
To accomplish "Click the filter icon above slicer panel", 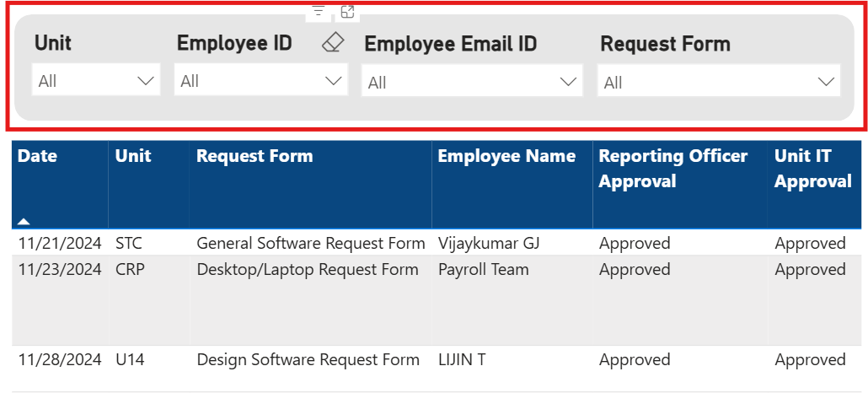I will click(x=319, y=12).
